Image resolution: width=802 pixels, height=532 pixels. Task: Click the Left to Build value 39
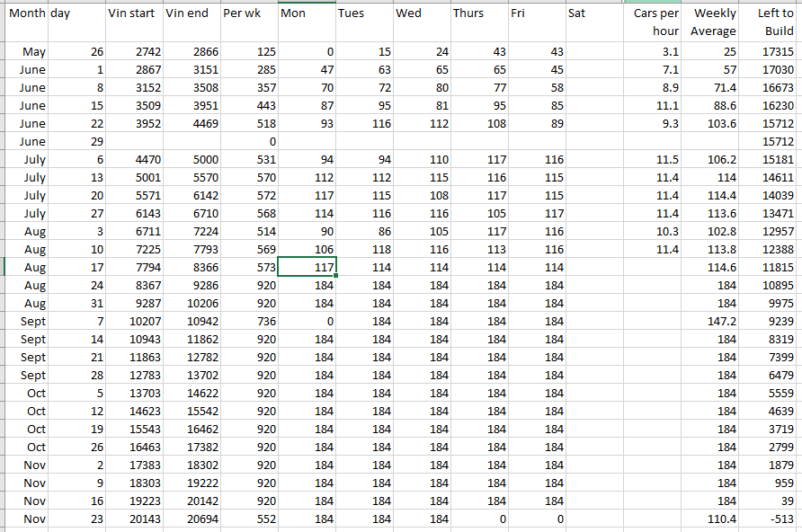(769, 501)
